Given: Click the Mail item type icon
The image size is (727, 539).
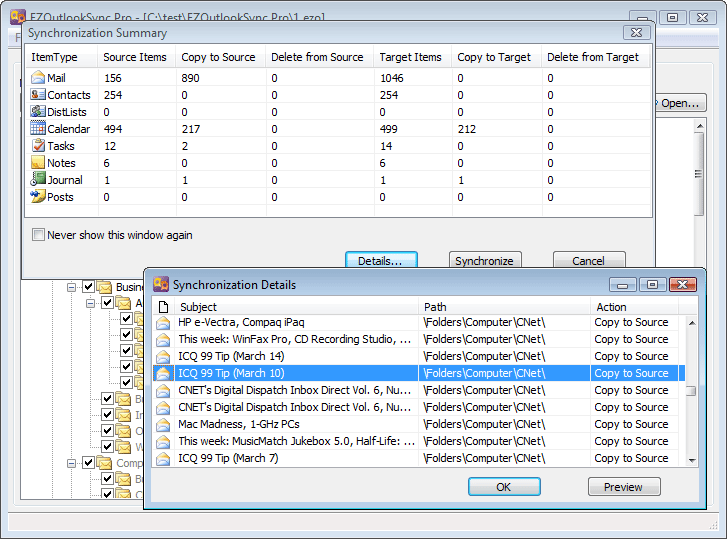Looking at the screenshot, I should point(38,77).
